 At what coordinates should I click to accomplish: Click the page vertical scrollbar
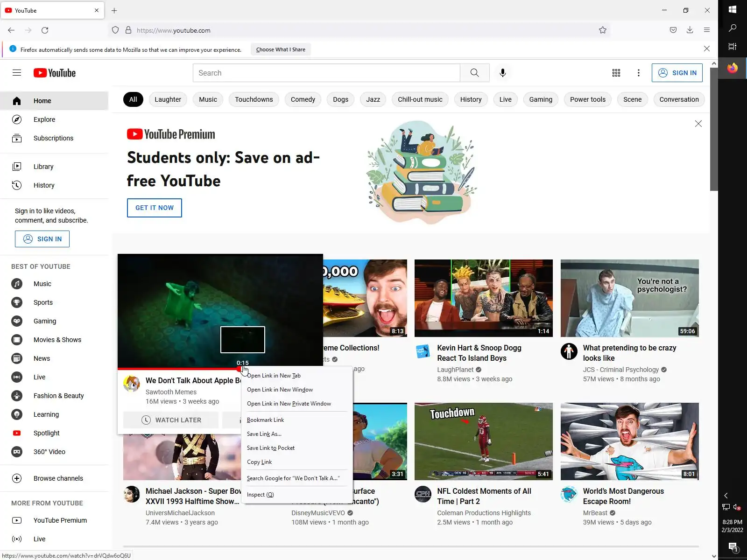[x=714, y=128]
